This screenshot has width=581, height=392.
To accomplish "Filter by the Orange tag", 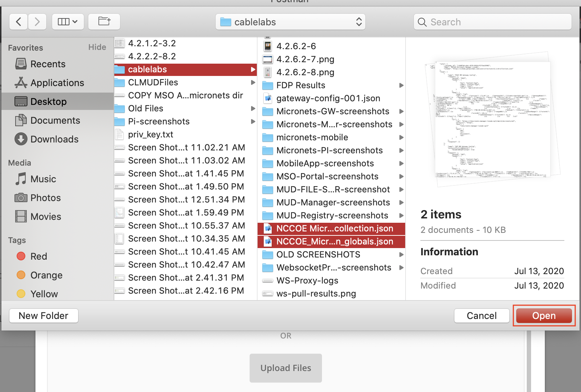I will point(39,275).
